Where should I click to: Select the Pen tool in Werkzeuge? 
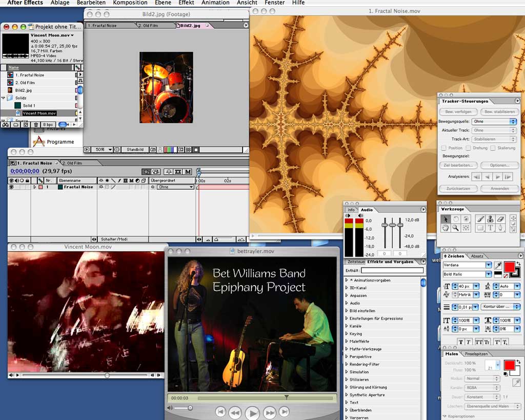point(500,228)
